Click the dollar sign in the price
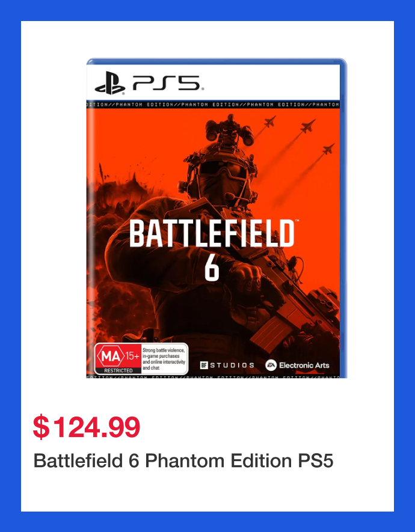This screenshot has width=415, height=532. point(41,427)
